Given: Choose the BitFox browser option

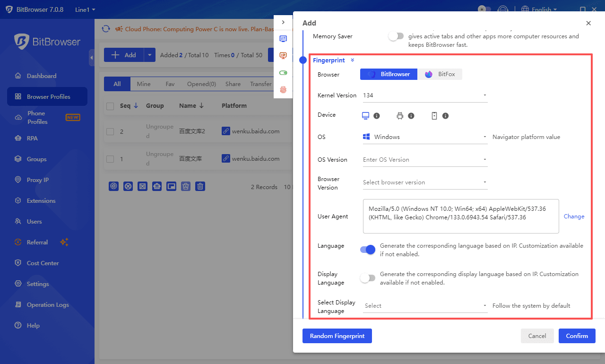Looking at the screenshot, I should (440, 74).
